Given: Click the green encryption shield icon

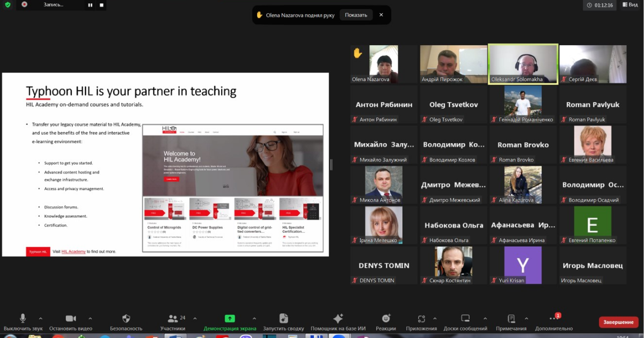Looking at the screenshot, I should pos(7,4).
